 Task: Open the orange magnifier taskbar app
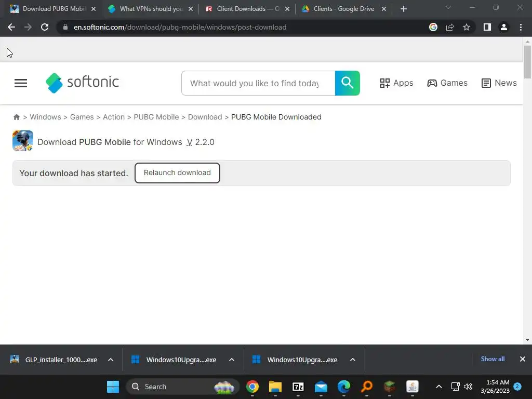(367, 387)
